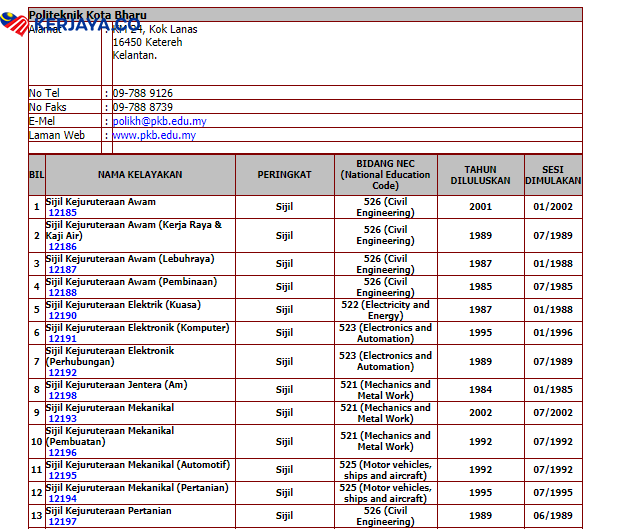Click session 07/1985 cell
This screenshot has width=634, height=529.
[553, 287]
